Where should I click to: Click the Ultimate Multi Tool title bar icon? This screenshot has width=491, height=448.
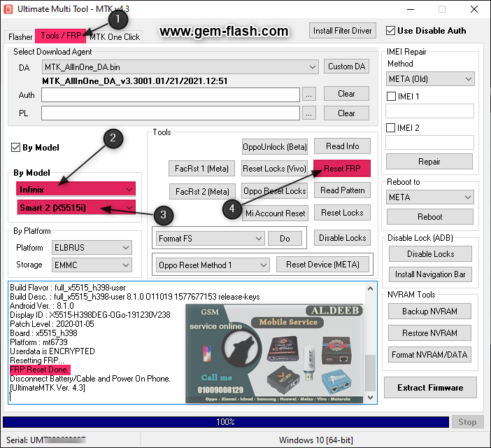click(8, 9)
